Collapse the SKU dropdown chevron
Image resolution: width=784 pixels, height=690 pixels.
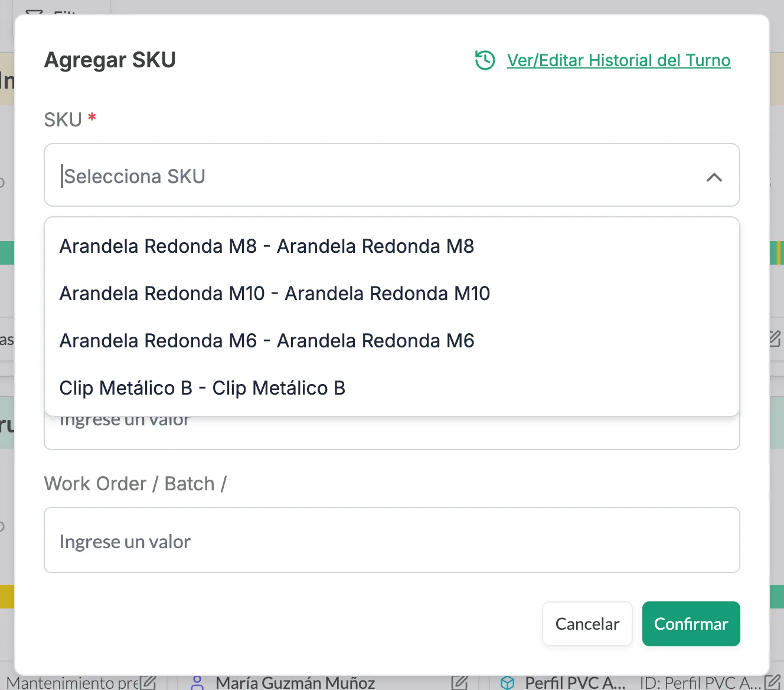714,177
